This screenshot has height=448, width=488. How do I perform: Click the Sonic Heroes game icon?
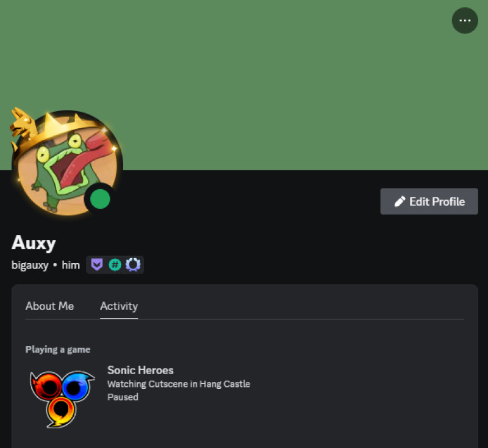pos(62,399)
